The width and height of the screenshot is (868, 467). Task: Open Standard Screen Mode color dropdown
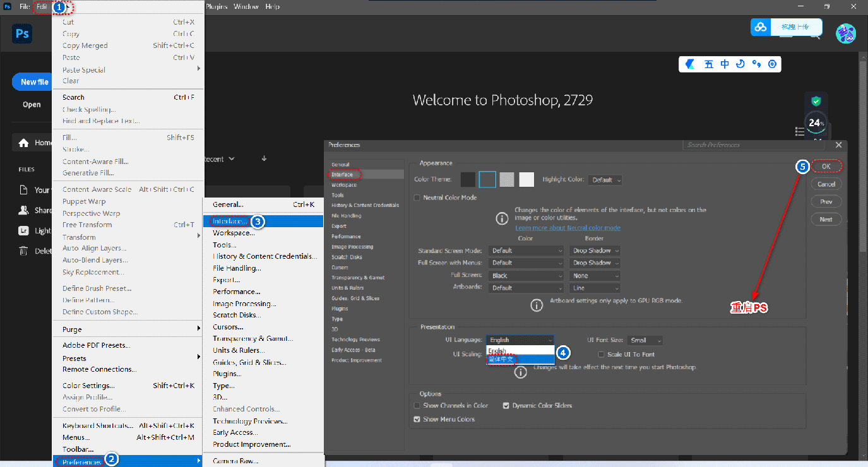tap(526, 251)
